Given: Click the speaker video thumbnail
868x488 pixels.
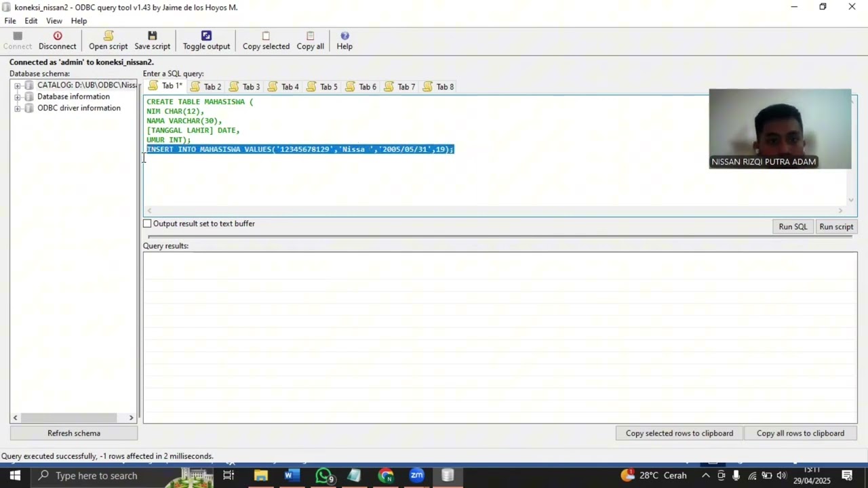Looking at the screenshot, I should (780, 129).
